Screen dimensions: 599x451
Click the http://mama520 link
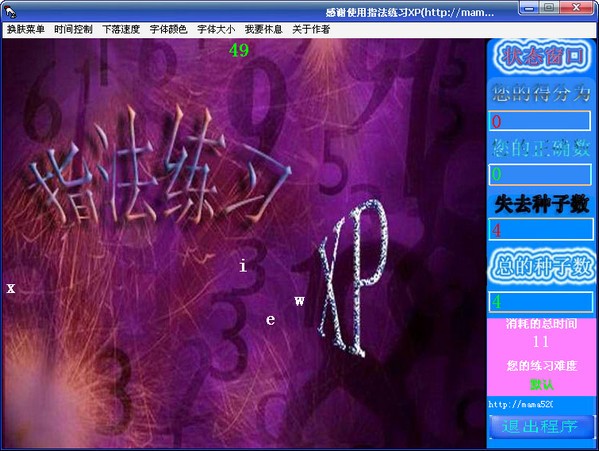[x=521, y=404]
